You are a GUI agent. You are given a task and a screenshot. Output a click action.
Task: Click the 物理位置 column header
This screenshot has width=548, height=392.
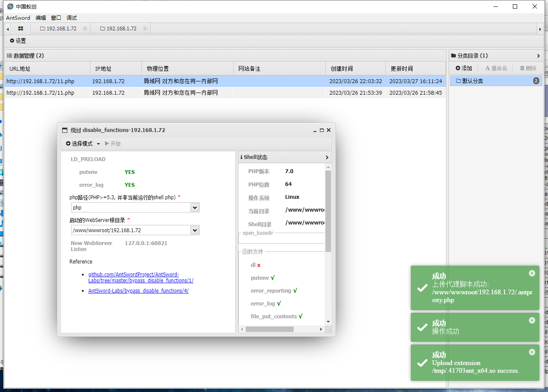coord(187,69)
